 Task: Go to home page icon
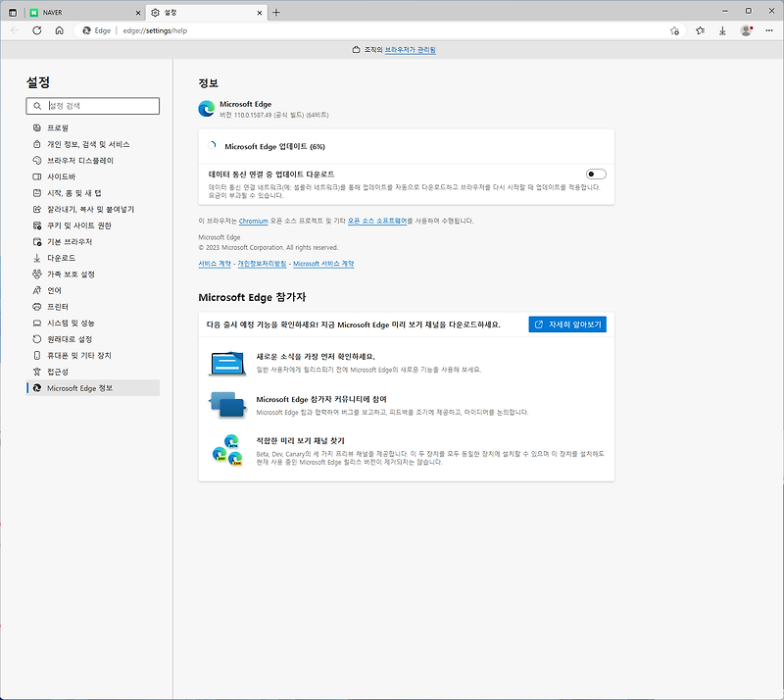pyautogui.click(x=59, y=30)
